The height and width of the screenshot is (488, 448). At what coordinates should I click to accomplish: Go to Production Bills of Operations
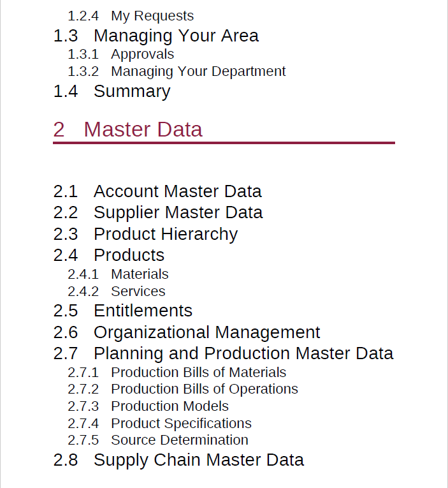[x=204, y=389]
